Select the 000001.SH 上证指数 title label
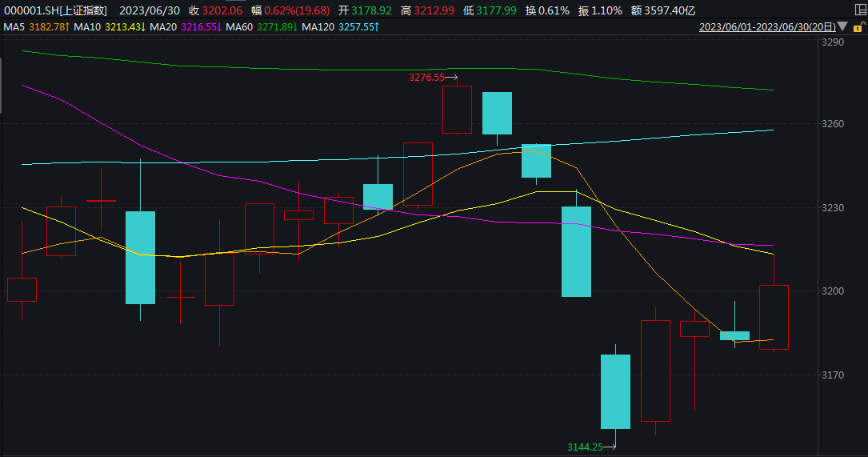 point(55,10)
